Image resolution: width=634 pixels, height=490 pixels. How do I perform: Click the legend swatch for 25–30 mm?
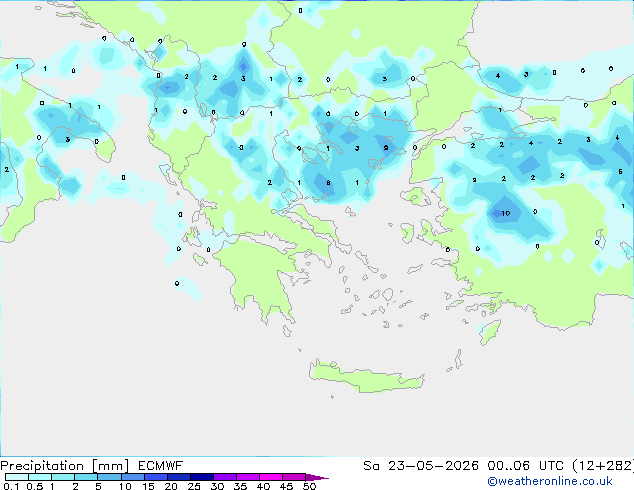click(x=202, y=477)
